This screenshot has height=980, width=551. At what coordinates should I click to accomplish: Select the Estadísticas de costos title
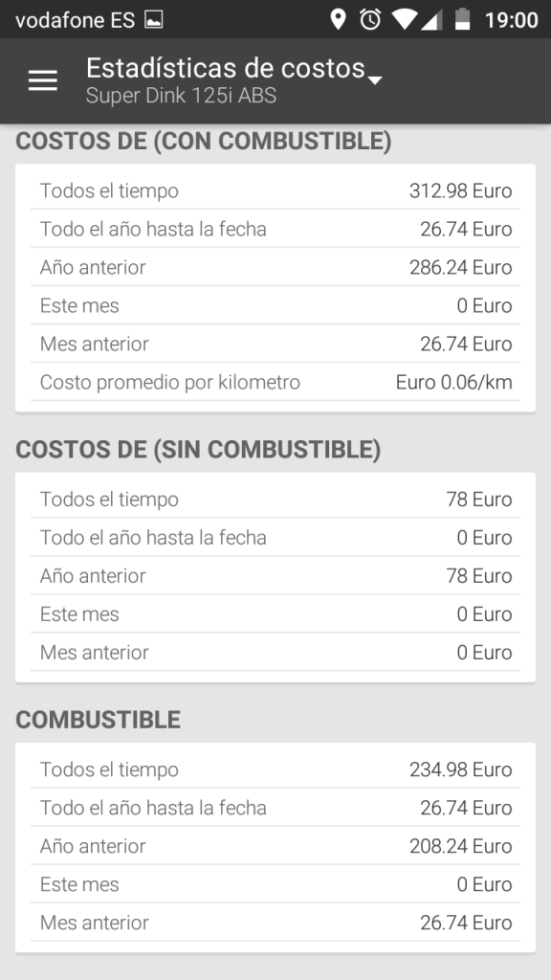226,68
